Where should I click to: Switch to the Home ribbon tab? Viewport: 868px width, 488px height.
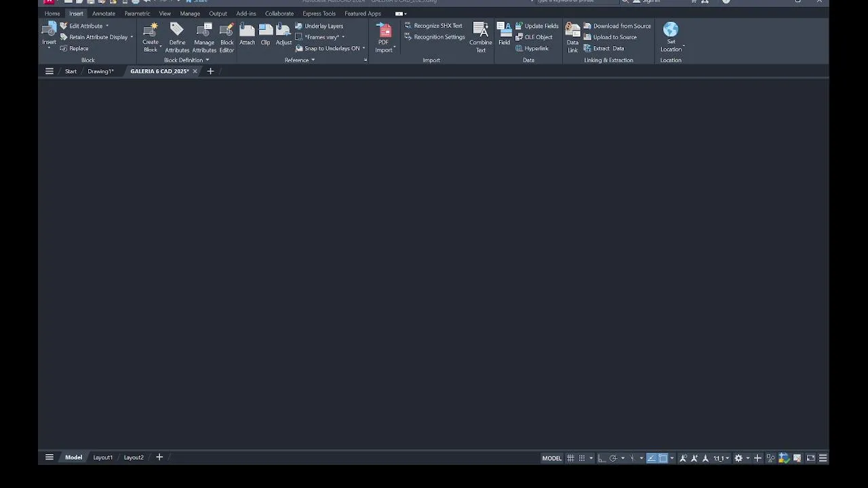(x=52, y=14)
